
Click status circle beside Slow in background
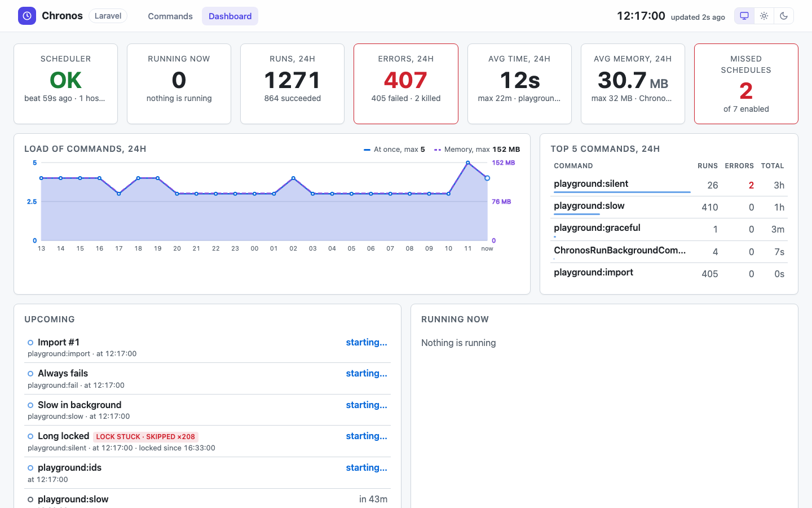click(30, 405)
